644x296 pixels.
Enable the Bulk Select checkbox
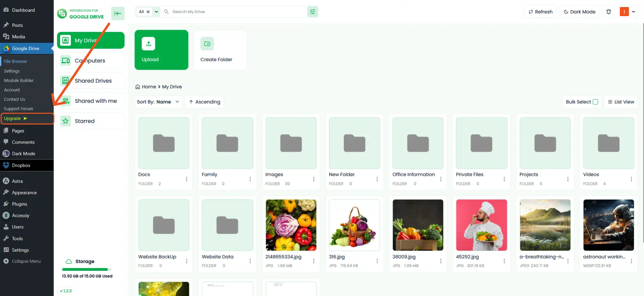point(595,102)
